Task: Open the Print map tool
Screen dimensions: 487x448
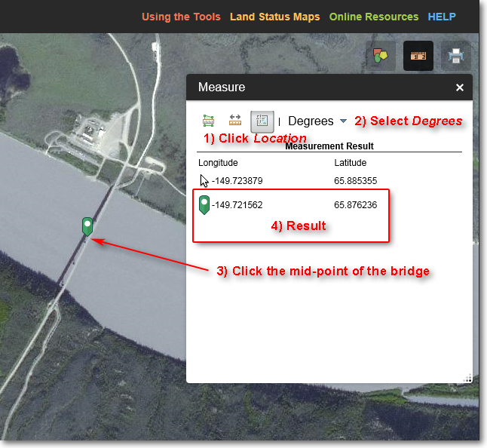Action: tap(455, 56)
